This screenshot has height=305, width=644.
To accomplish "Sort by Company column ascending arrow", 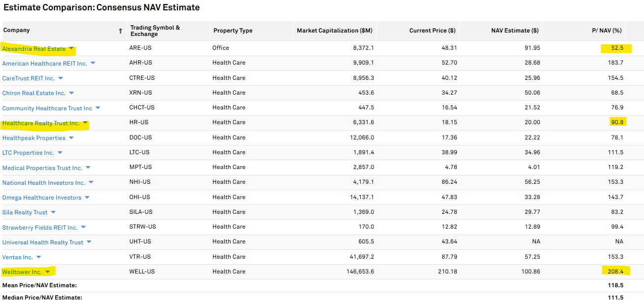I will (x=120, y=31).
